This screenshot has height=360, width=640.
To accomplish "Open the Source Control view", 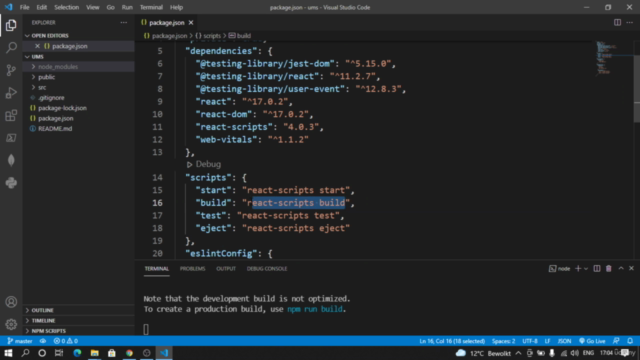I will tap(11, 70).
